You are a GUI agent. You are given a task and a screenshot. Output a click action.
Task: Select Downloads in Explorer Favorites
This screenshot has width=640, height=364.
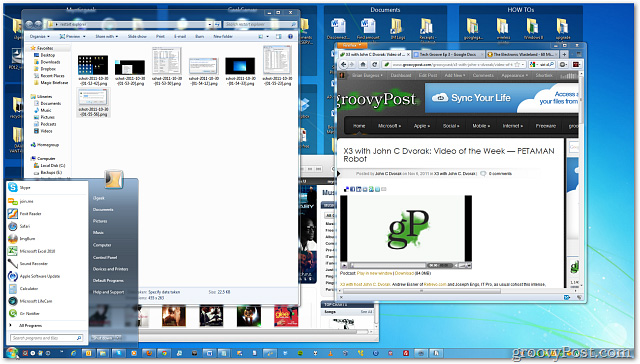(x=50, y=62)
